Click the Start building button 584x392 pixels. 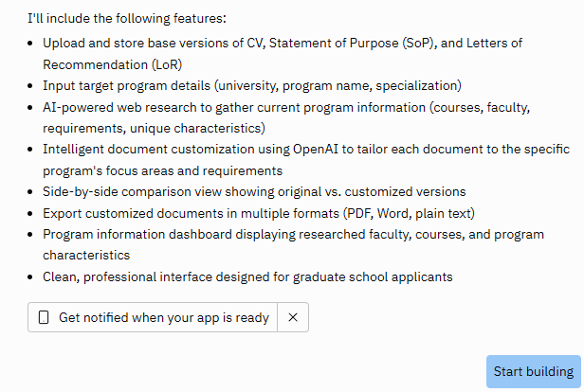[534, 371]
